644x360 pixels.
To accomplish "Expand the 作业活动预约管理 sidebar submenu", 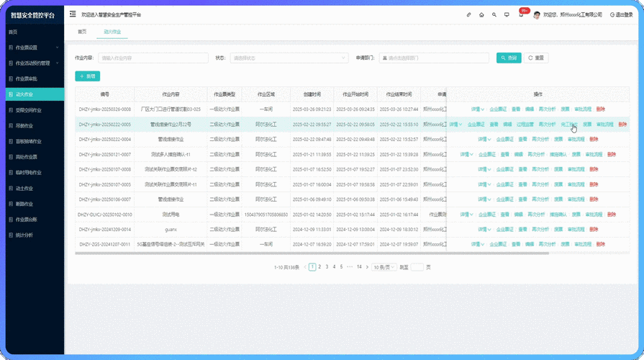I will (32, 63).
